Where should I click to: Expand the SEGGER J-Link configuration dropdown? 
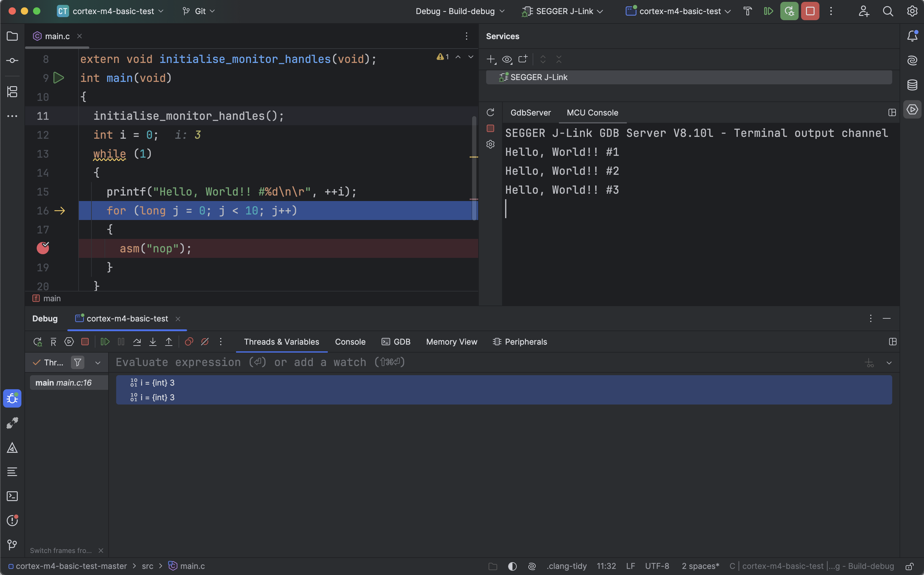(563, 11)
